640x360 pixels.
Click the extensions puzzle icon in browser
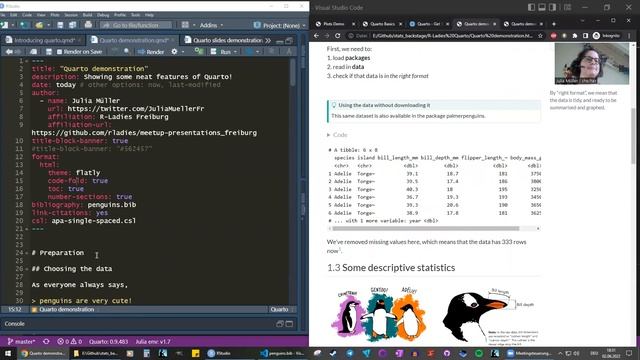(575, 36)
